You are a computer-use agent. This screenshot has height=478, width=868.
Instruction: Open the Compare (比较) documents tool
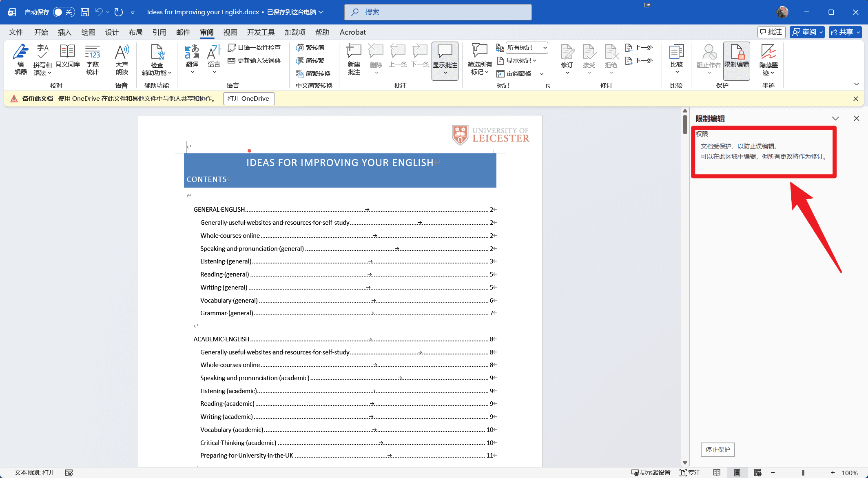(676, 60)
